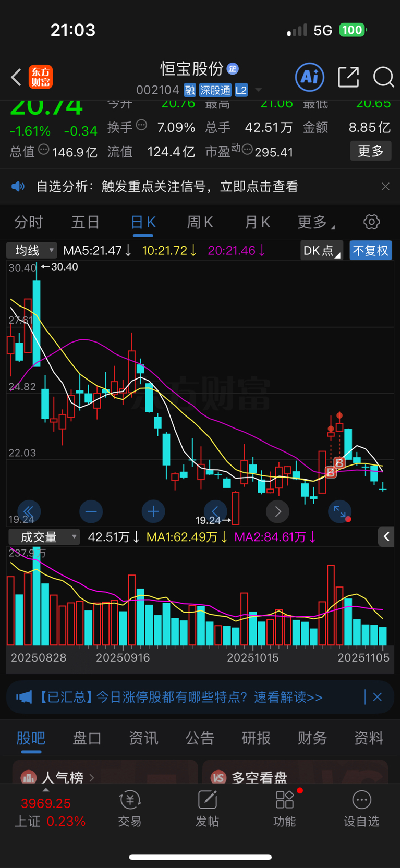
Task: Open chart settings gear icon
Action: tap(371, 222)
